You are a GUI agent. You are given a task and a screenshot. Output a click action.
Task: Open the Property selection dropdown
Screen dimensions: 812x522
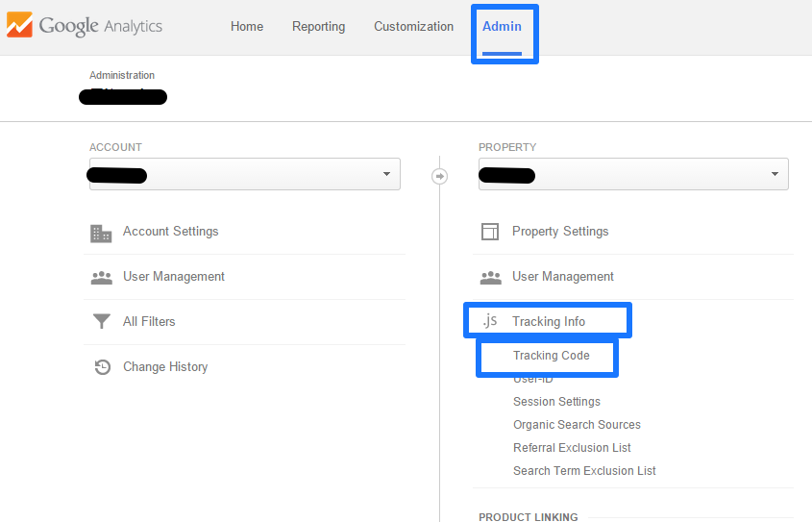633,174
